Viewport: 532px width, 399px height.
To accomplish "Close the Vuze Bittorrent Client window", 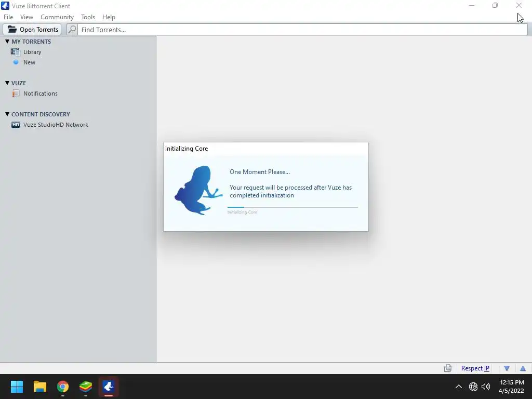I will 519,5.
